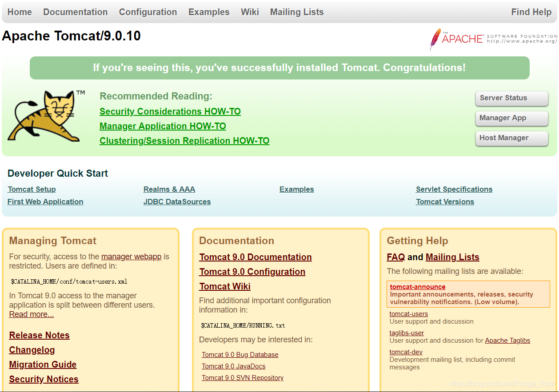
Task: Open the Tomcat Setup link
Action: [32, 189]
